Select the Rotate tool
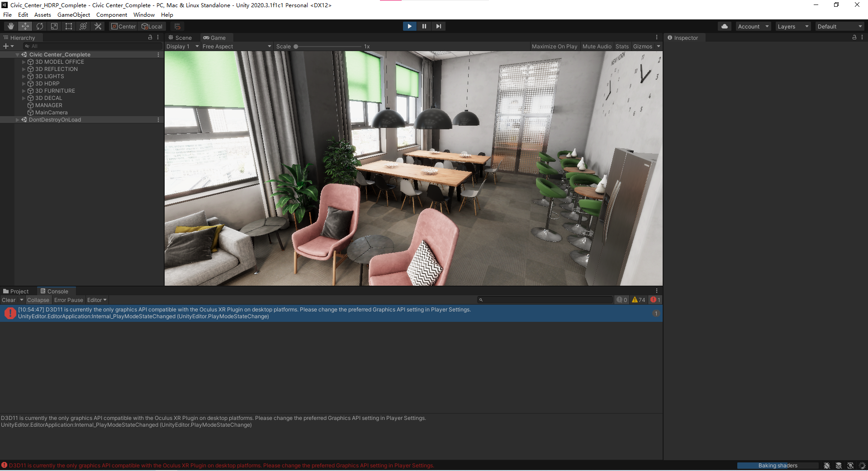Image resolution: width=868 pixels, height=471 pixels. pos(39,26)
